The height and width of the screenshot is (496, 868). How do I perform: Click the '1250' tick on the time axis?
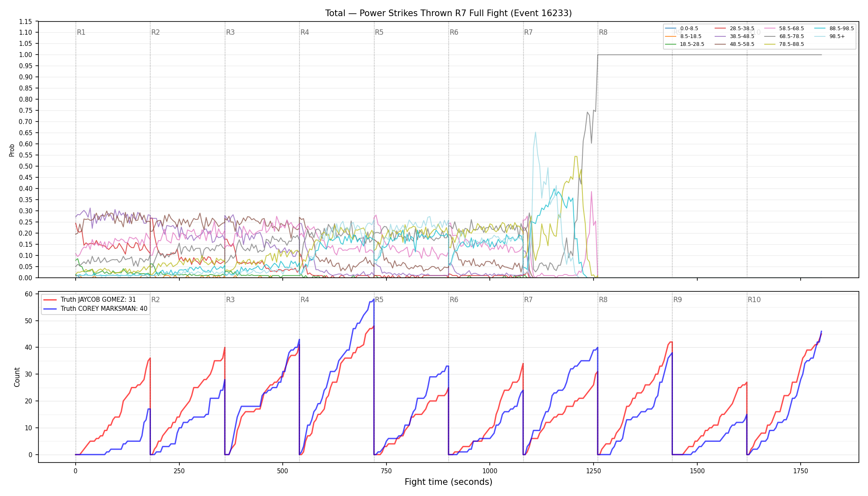coord(594,471)
